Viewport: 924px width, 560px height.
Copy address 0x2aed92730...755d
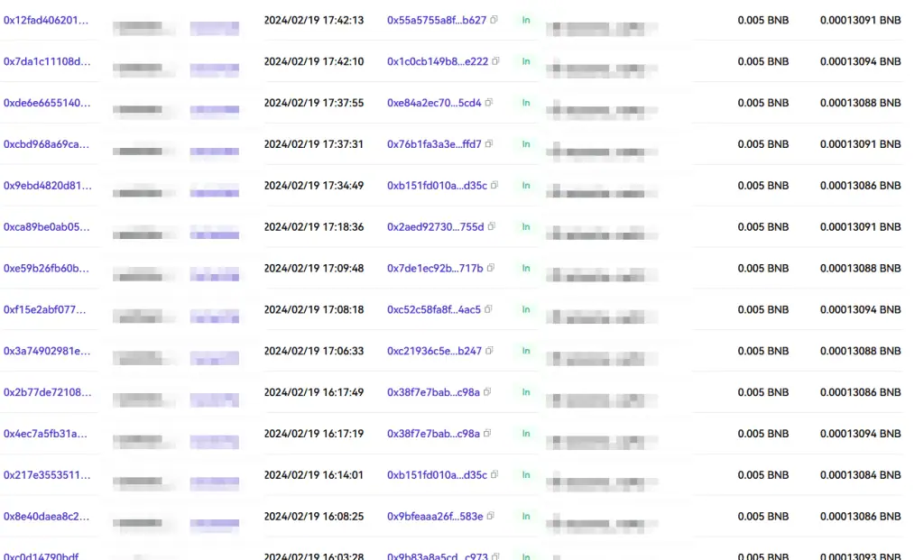click(492, 227)
